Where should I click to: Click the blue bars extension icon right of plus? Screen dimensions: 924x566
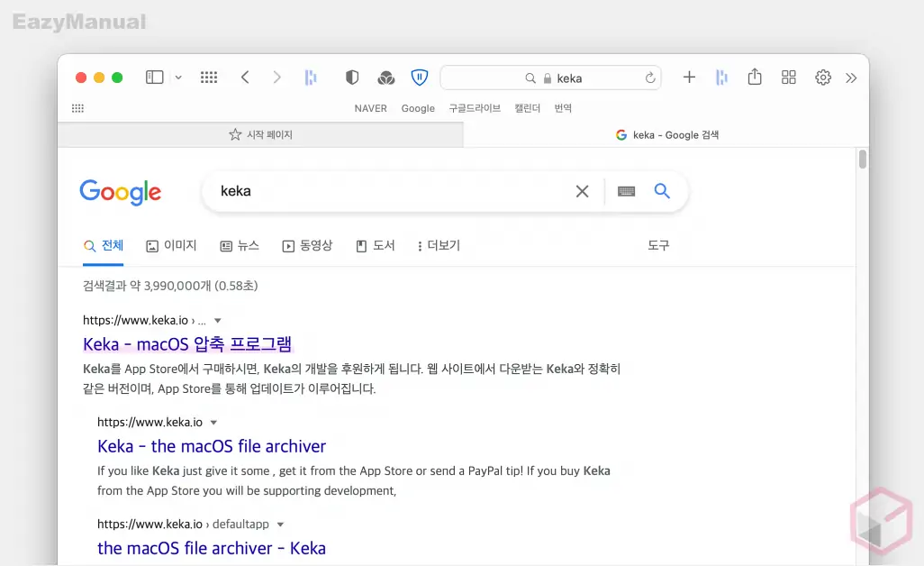coord(721,78)
